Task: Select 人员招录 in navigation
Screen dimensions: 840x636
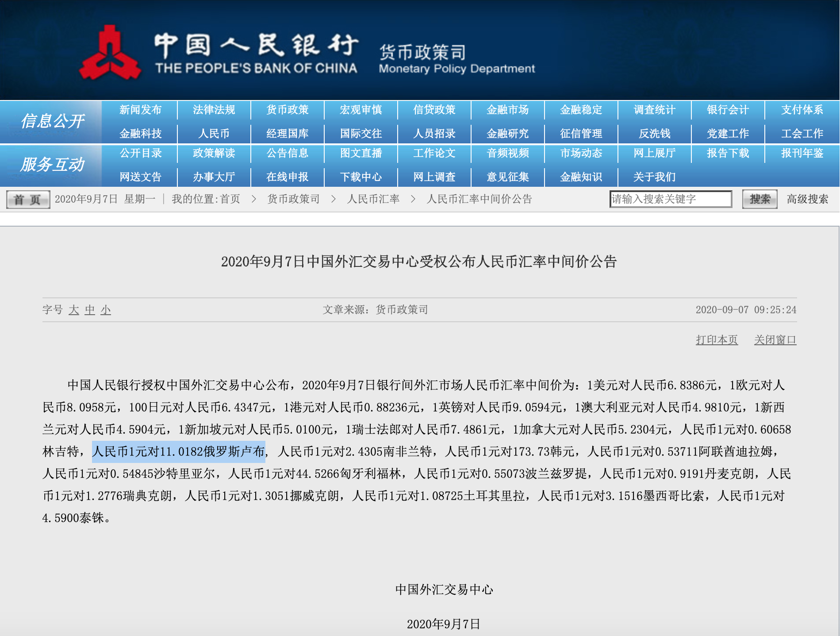Action: 434,134
